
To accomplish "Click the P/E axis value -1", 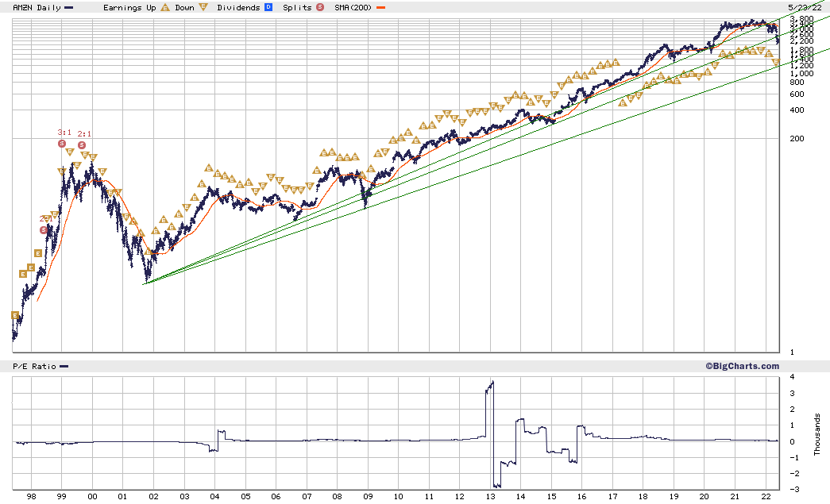I will tap(794, 457).
